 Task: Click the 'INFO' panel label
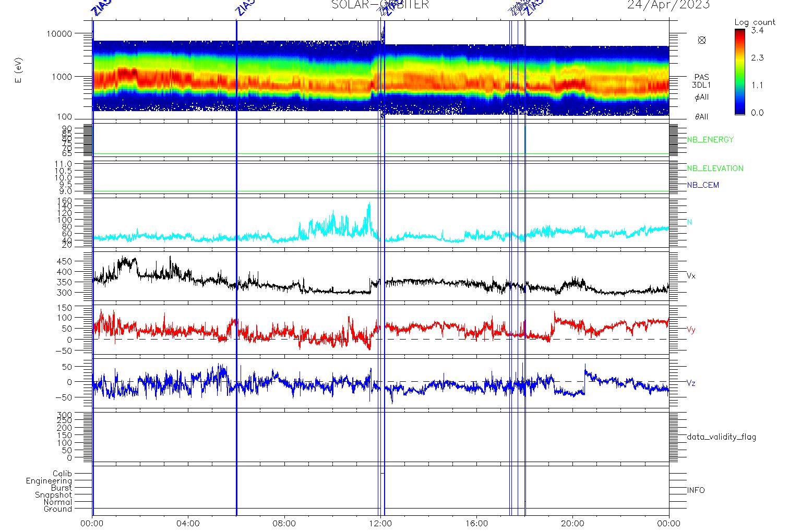pyautogui.click(x=696, y=490)
